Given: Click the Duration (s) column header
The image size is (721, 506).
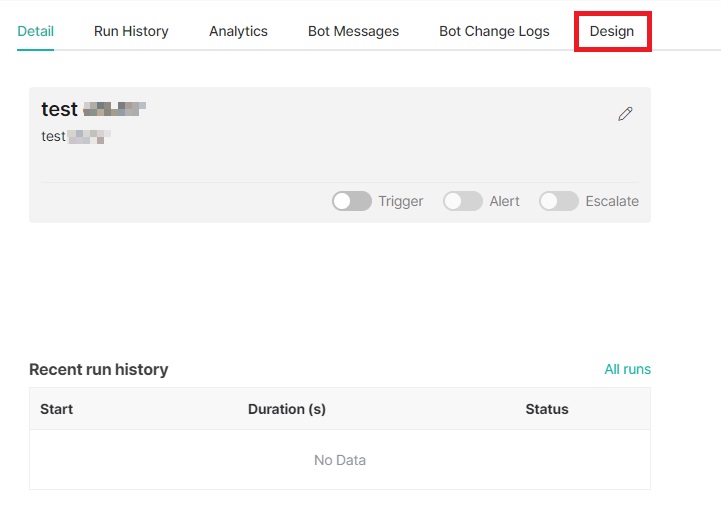Looking at the screenshot, I should (286, 409).
